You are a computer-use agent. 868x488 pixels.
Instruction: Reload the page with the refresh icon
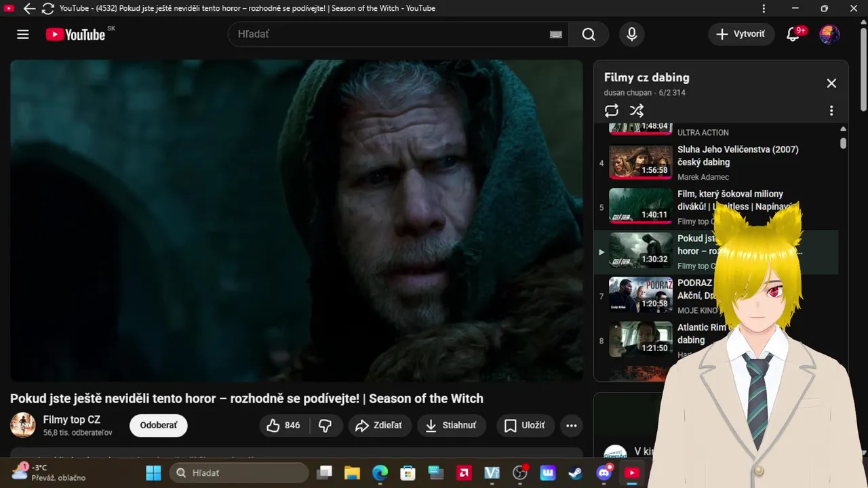47,9
